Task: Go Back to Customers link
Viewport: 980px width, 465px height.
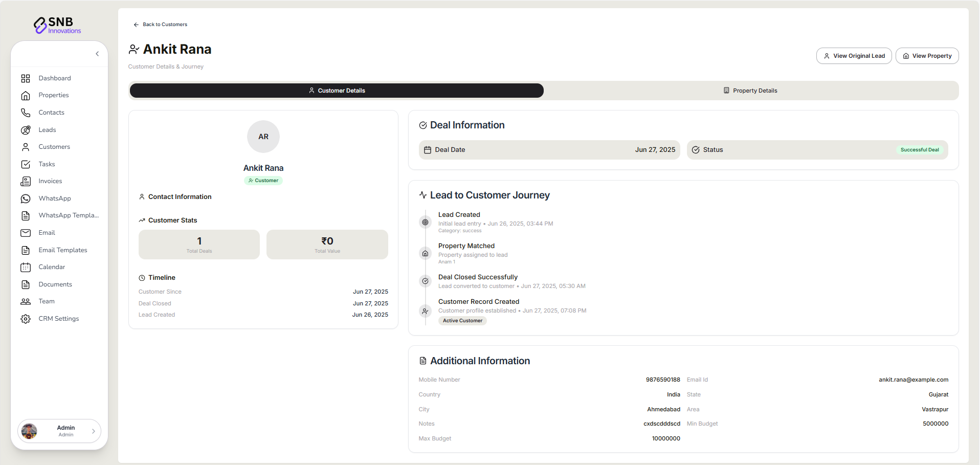Action: click(160, 25)
